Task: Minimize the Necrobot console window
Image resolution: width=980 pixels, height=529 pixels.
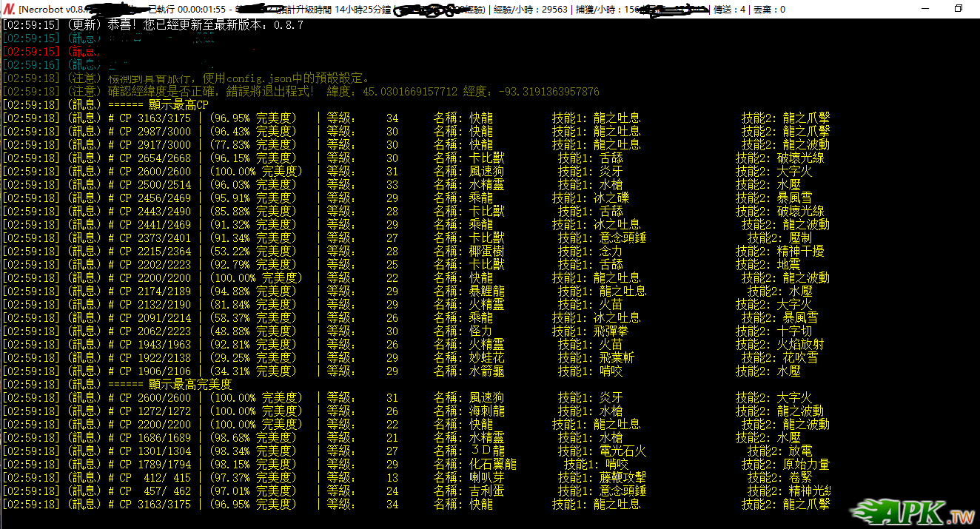Action: pyautogui.click(x=925, y=9)
